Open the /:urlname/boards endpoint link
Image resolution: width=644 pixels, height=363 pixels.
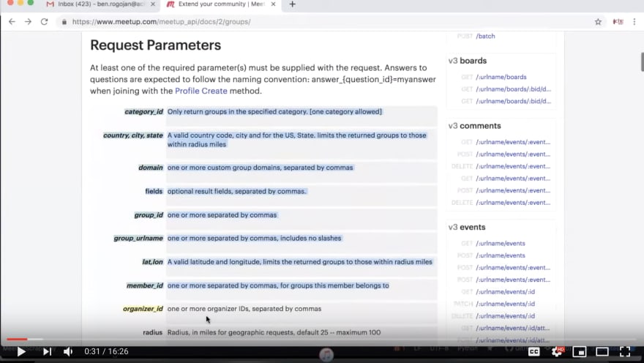(x=501, y=77)
